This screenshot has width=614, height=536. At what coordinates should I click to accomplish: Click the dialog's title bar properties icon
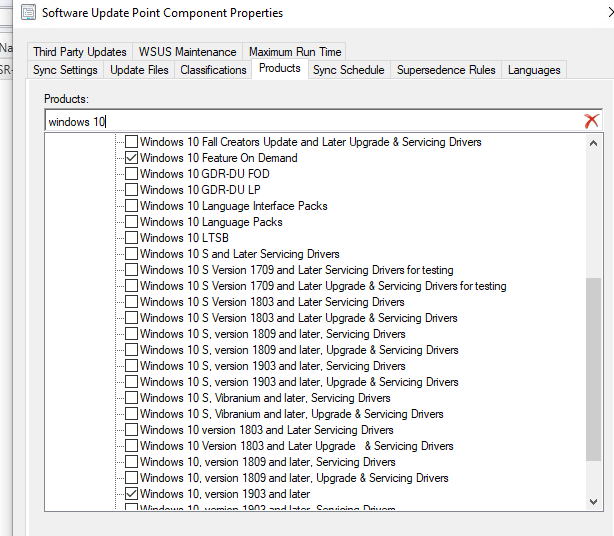point(29,12)
